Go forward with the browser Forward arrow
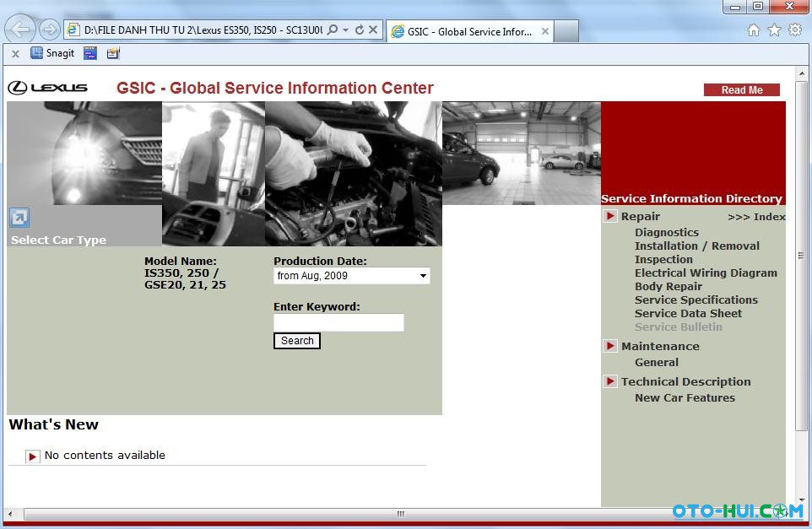The image size is (812, 529). pyautogui.click(x=49, y=30)
